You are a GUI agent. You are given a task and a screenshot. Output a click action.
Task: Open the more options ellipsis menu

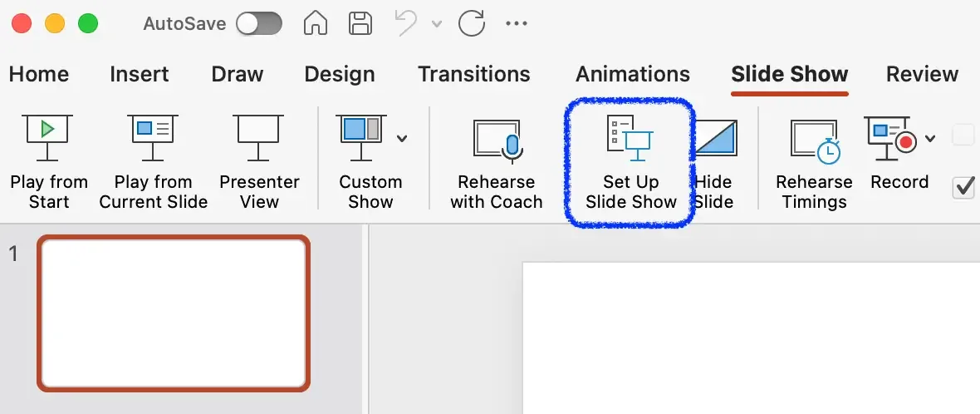(x=517, y=24)
